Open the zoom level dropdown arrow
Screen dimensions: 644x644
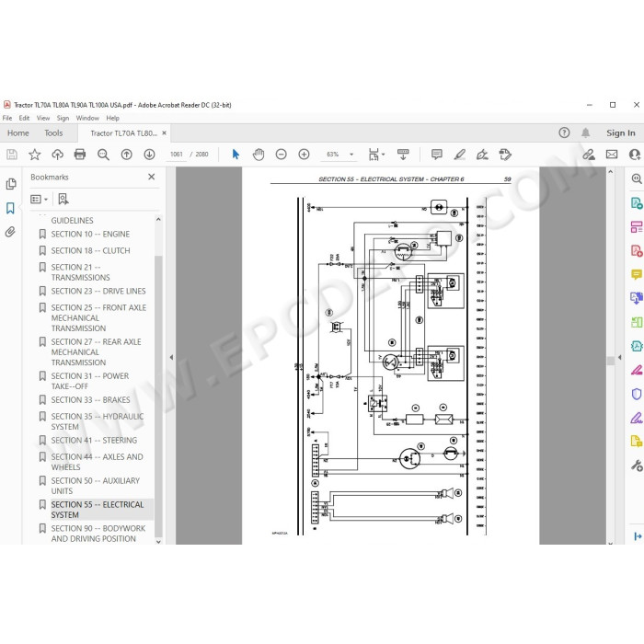351,155
